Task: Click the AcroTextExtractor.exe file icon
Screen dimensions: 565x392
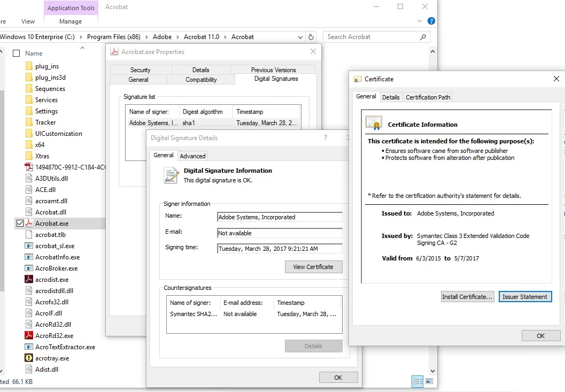Action: pos(29,347)
